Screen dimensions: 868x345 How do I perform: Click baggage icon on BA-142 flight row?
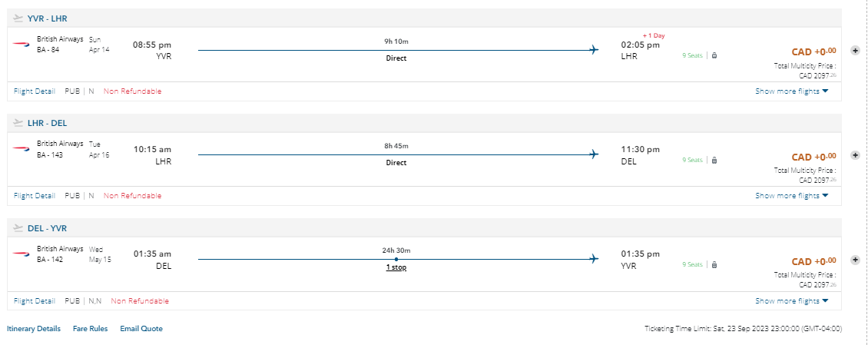point(714,264)
